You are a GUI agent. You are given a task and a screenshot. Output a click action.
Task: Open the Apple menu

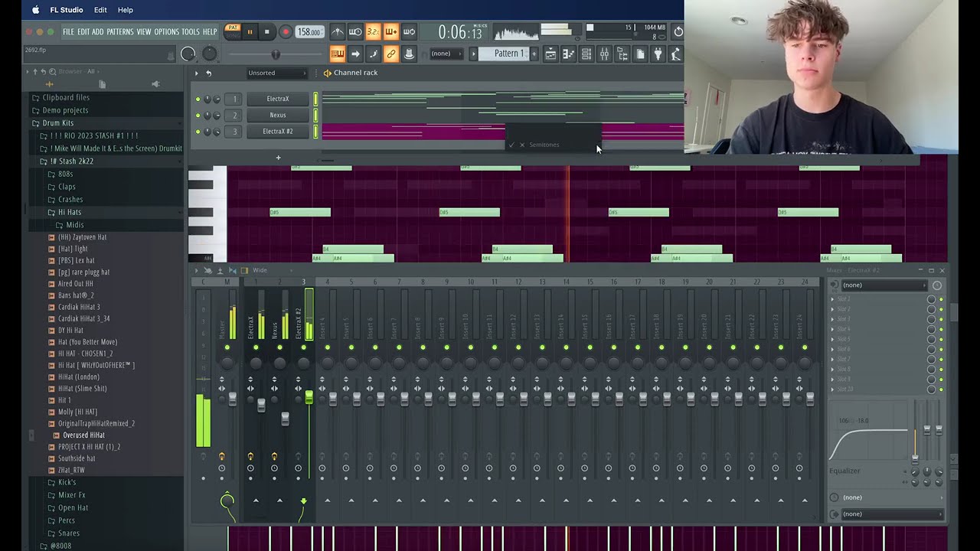[36, 10]
